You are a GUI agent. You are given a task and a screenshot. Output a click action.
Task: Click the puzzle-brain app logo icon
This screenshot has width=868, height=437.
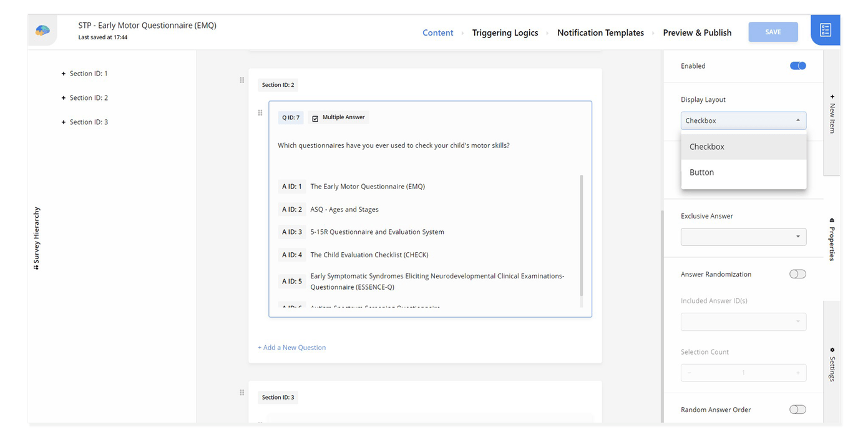tap(42, 29)
